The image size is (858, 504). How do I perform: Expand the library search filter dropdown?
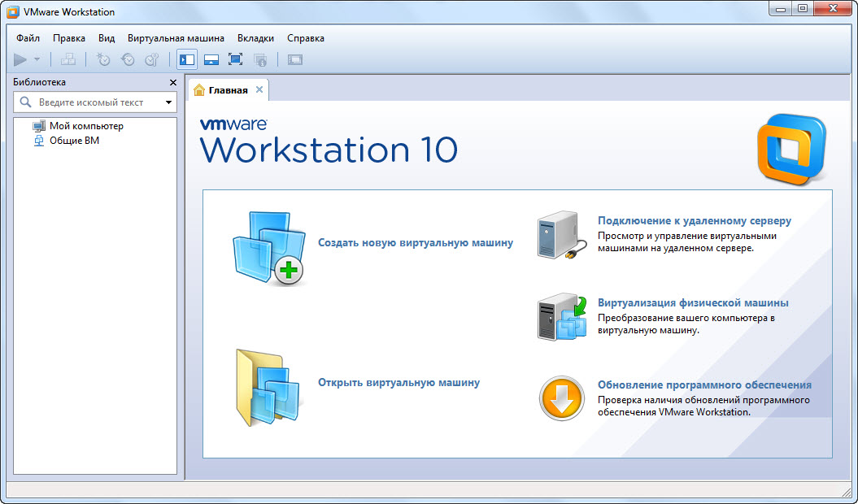pos(168,102)
